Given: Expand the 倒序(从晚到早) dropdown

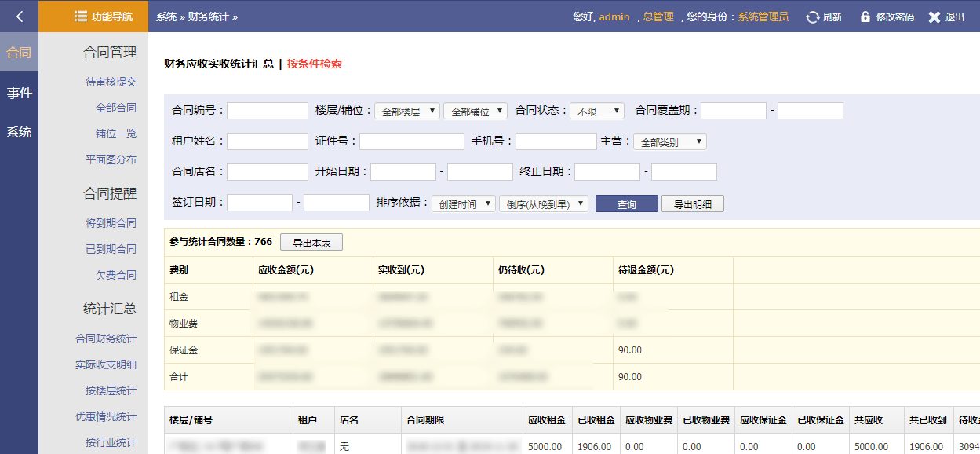Looking at the screenshot, I should (544, 203).
